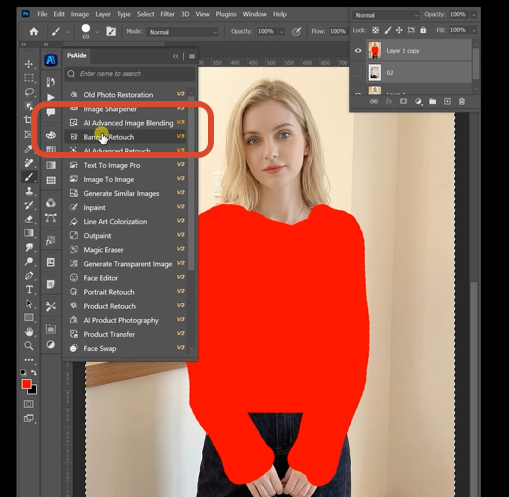Hide the Layer 1 copy layer
The height and width of the screenshot is (497, 509).
[358, 51]
